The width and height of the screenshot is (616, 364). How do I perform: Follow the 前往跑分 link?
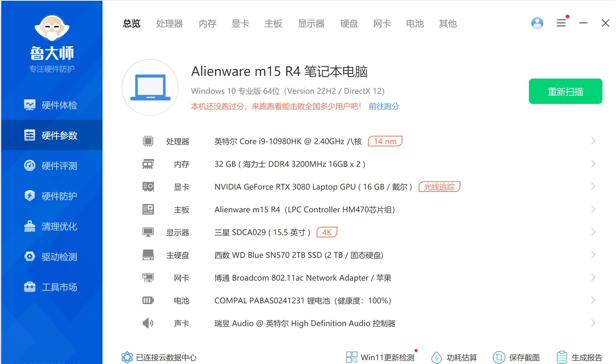pyautogui.click(x=384, y=106)
